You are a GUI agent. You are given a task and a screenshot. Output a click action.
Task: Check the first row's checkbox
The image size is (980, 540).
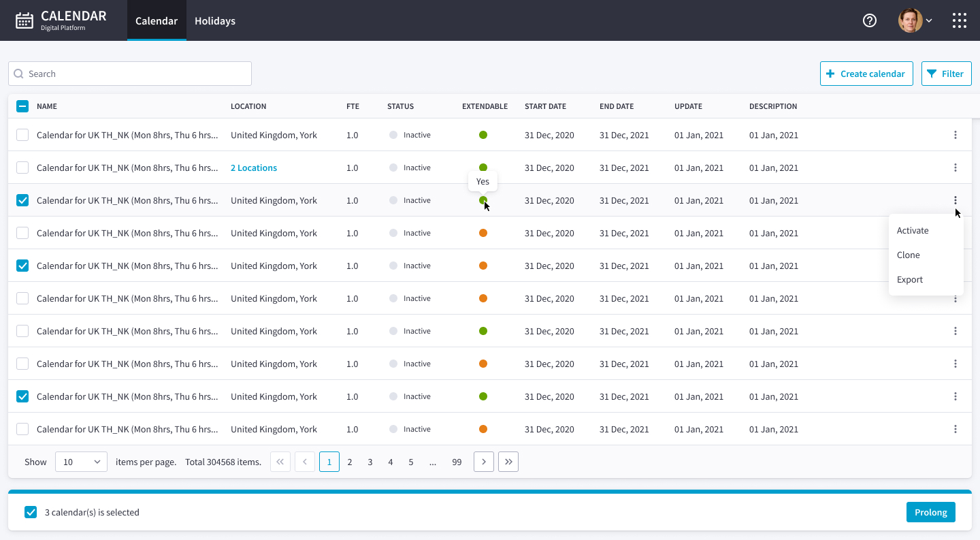(22, 135)
